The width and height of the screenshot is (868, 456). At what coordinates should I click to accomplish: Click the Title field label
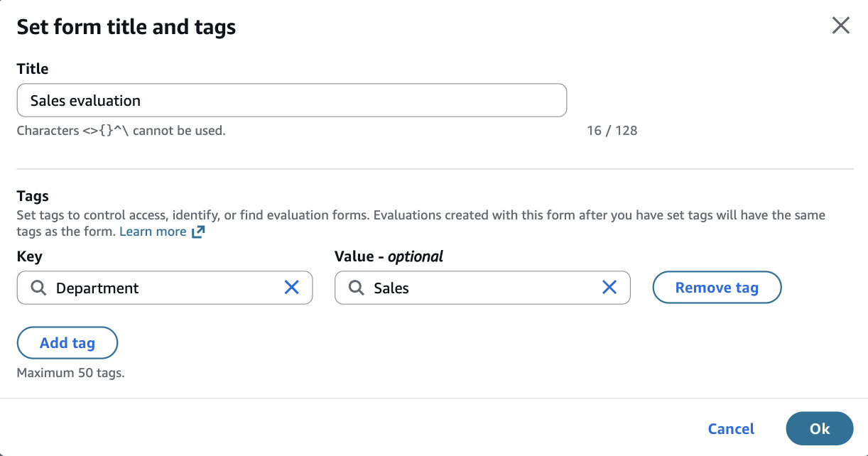click(33, 69)
